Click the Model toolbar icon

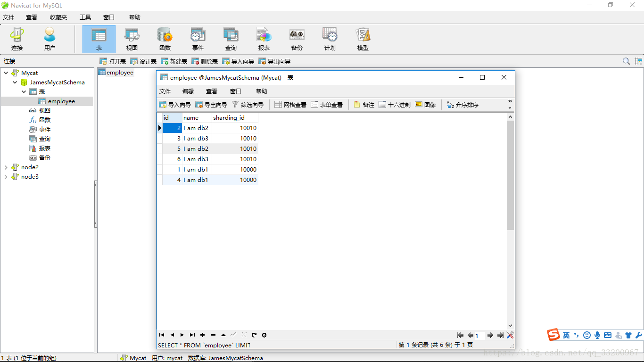[363, 39]
